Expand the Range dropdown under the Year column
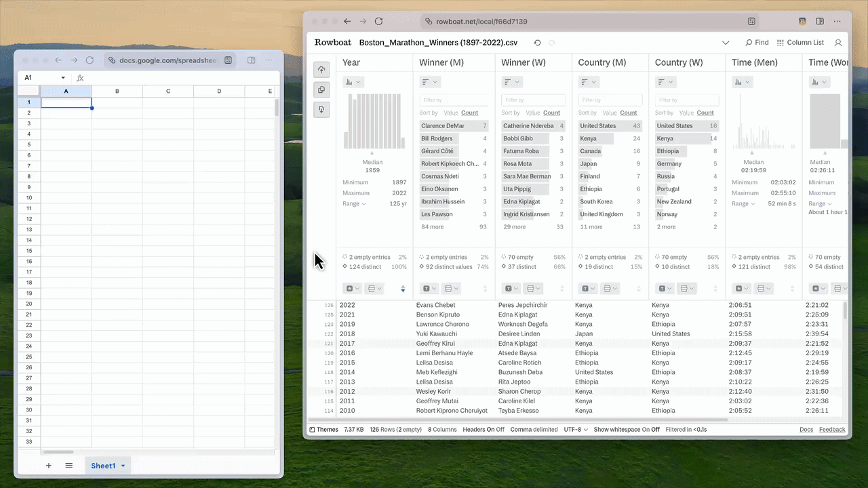The image size is (868, 488). pyautogui.click(x=354, y=203)
